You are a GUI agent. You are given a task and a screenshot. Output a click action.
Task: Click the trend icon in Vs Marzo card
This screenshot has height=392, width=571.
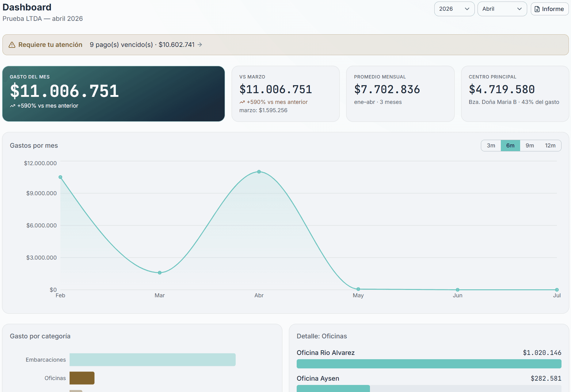pos(242,102)
